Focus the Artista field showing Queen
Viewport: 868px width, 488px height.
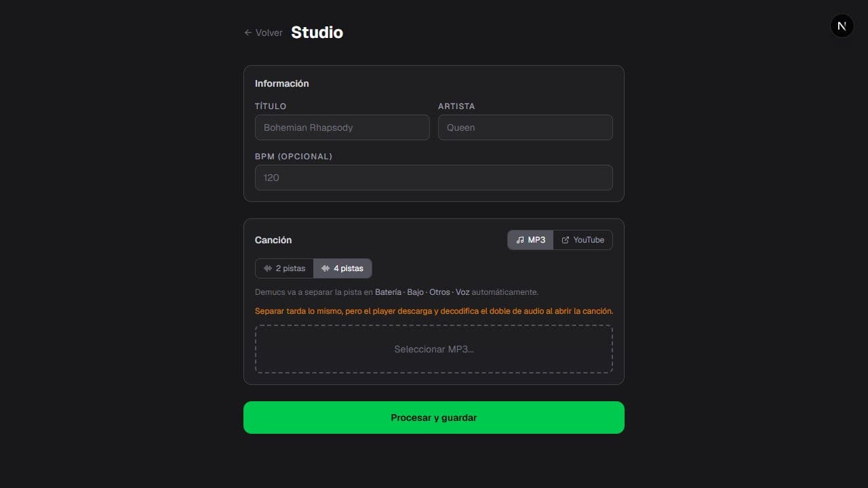click(526, 127)
